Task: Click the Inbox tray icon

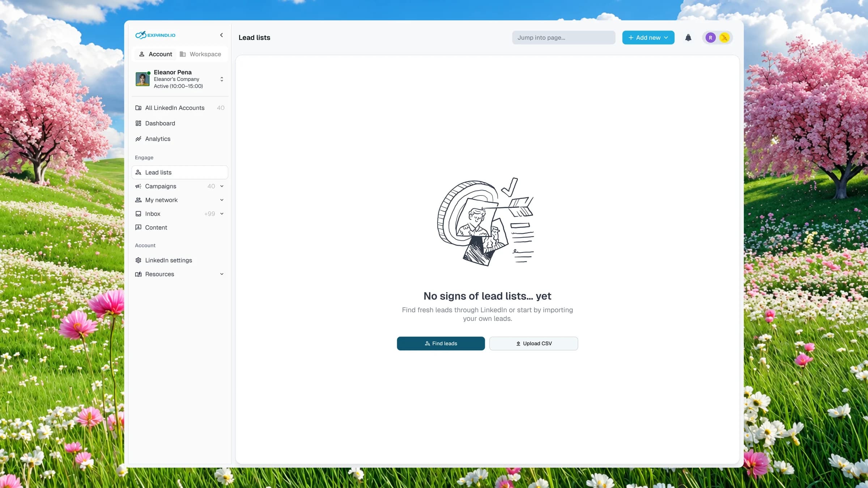Action: (138, 214)
